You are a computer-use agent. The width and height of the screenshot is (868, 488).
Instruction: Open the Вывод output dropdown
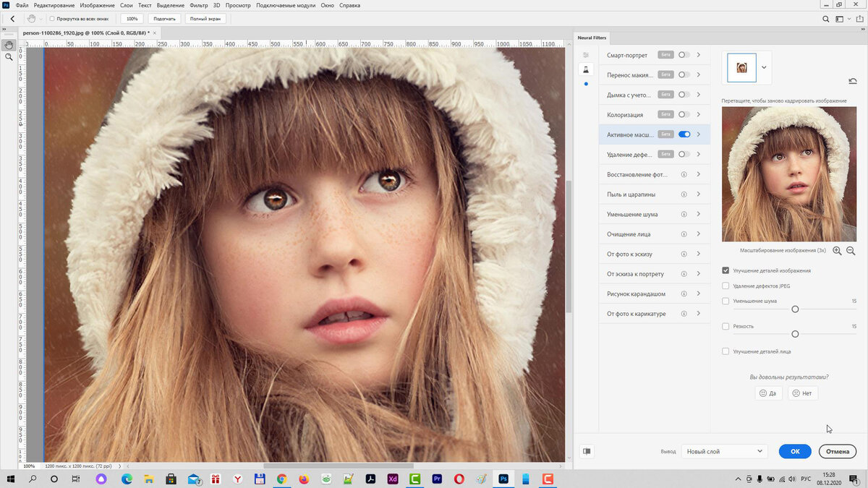tap(723, 451)
